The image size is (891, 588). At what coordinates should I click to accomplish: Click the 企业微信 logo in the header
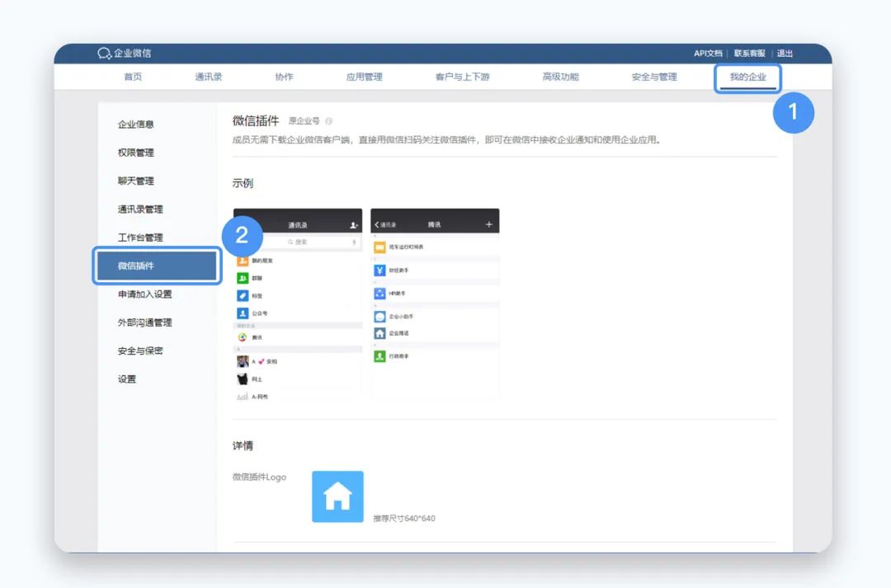click(124, 54)
